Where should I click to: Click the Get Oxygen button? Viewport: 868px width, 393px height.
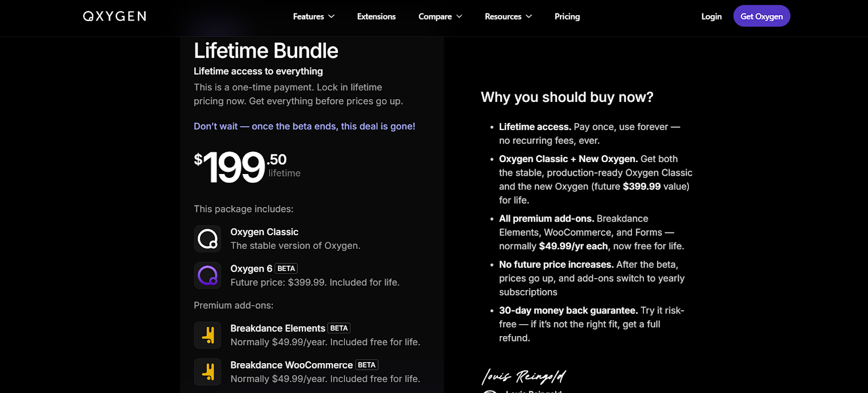pos(762,16)
